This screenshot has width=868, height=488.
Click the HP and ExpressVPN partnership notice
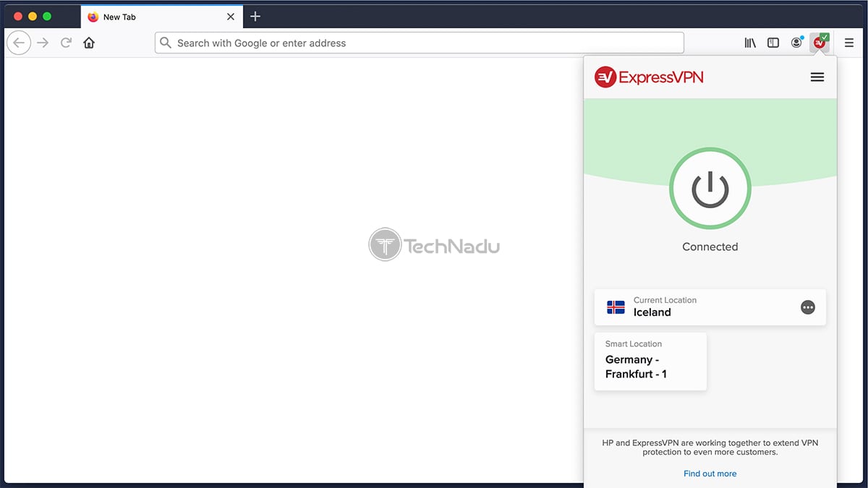[710, 448]
